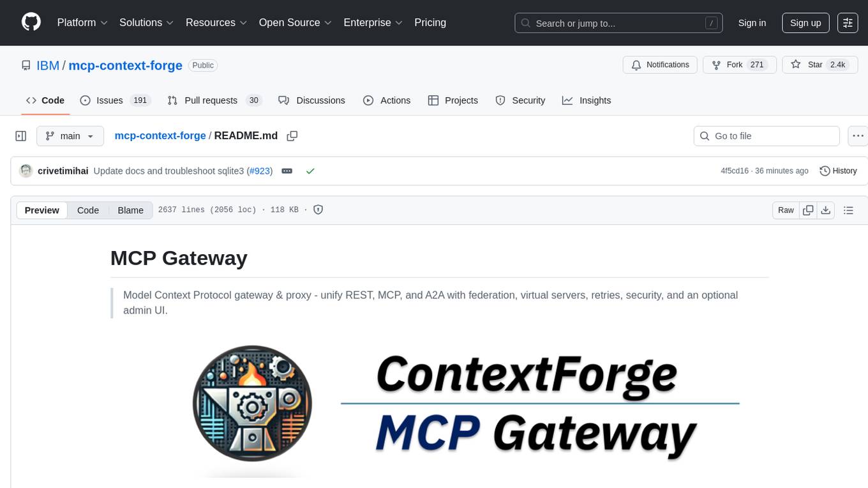Open the more file actions menu

858,136
